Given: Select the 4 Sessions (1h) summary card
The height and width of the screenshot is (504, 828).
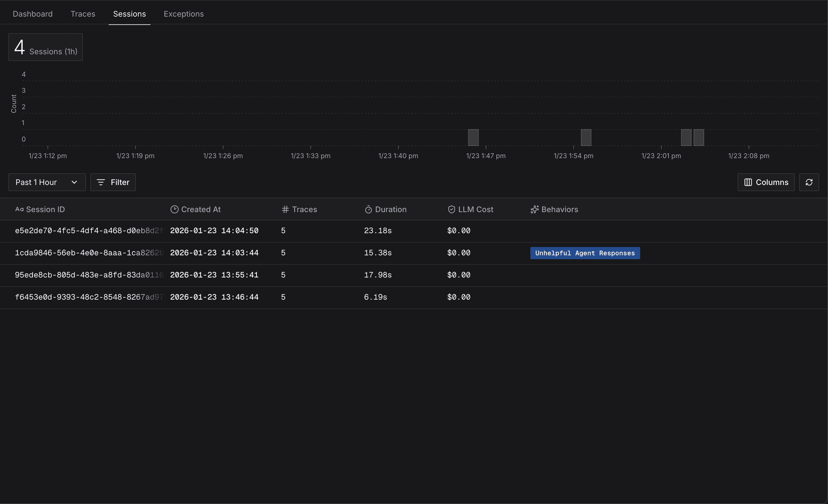Looking at the screenshot, I should pyautogui.click(x=45, y=47).
